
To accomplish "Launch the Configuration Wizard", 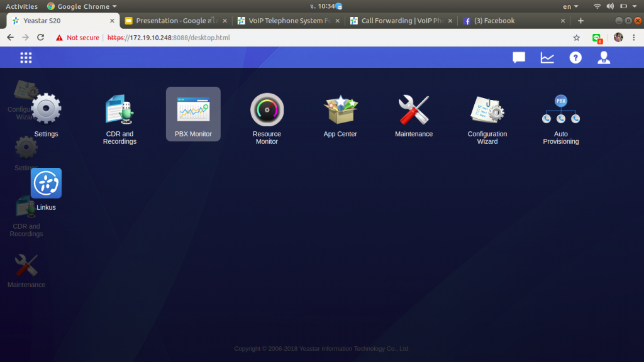I will [x=487, y=109].
